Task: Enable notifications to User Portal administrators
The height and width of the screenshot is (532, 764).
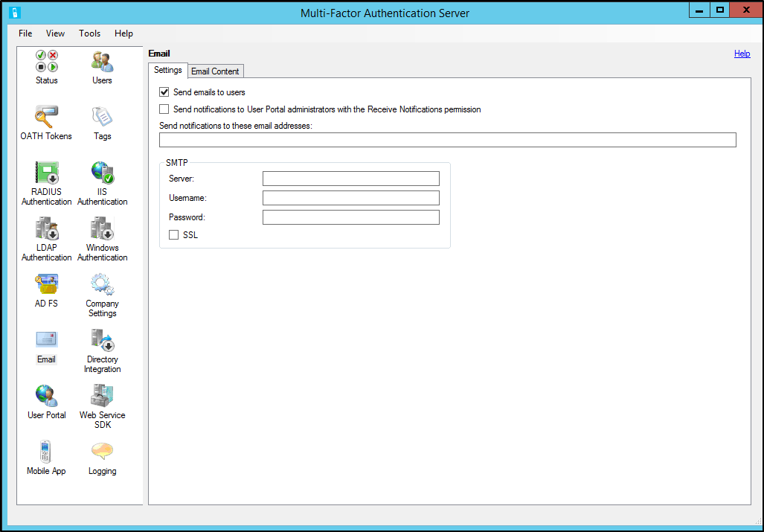Action: click(x=164, y=109)
